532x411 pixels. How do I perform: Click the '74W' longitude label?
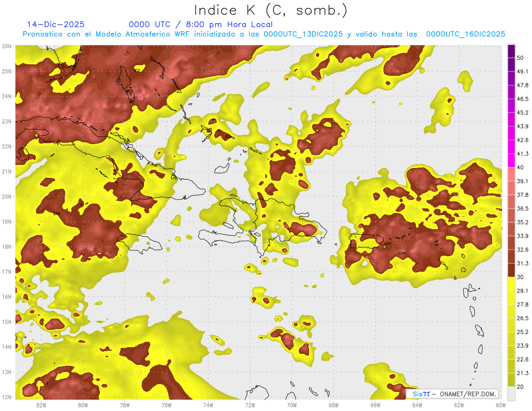pyautogui.click(x=208, y=405)
